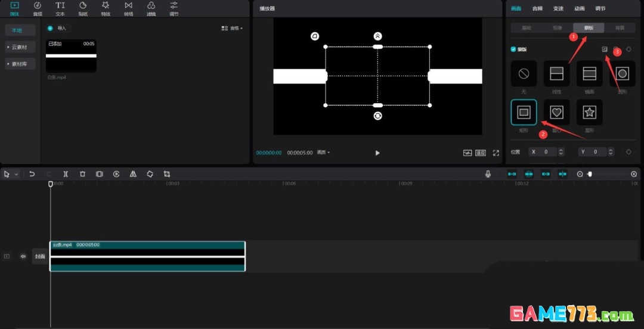Click the split clip tool in timeline toolbar
This screenshot has height=329, width=644.
[66, 174]
